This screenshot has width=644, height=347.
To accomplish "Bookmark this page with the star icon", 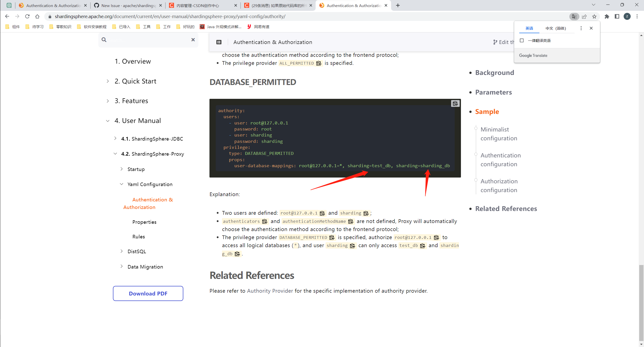I will point(594,16).
